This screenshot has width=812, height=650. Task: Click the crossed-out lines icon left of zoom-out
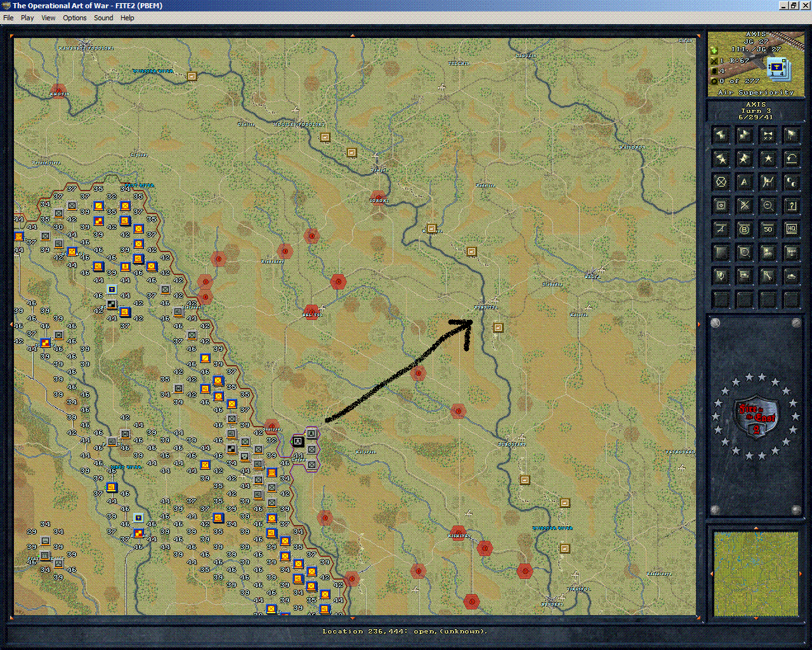tap(745, 205)
